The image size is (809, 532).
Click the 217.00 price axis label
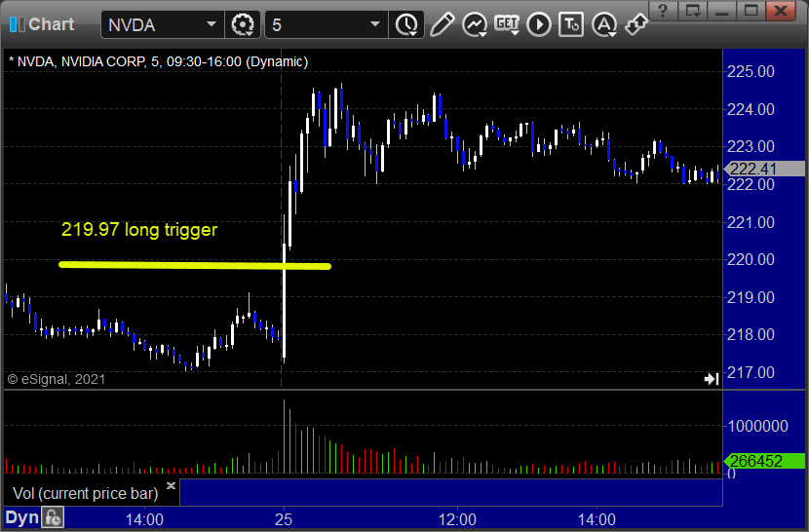point(751,372)
